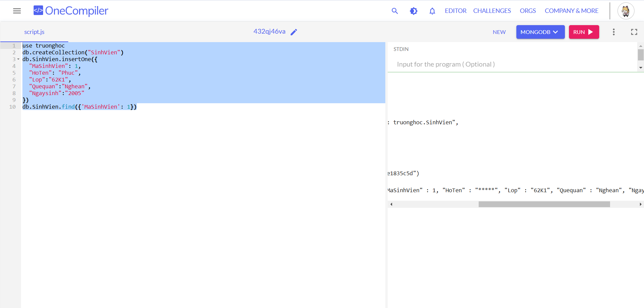This screenshot has height=308, width=644.
Task: Click the OneCompiler logo
Action: [71, 11]
